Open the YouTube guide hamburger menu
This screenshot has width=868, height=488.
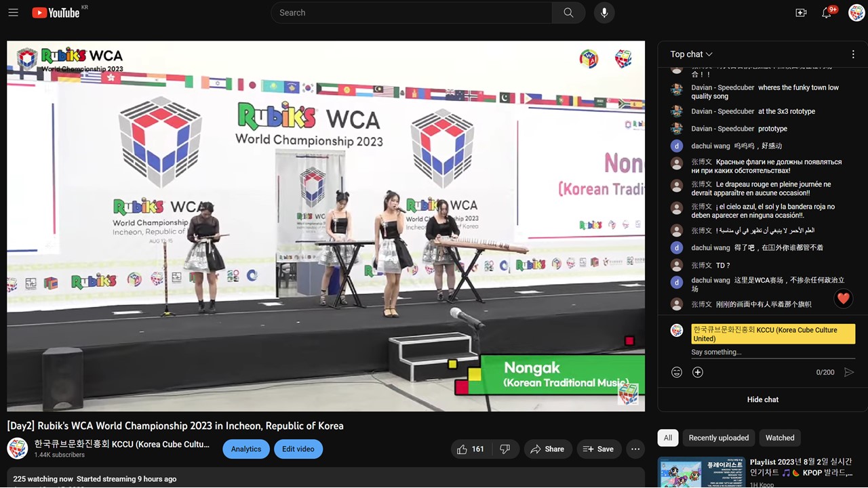coord(13,13)
